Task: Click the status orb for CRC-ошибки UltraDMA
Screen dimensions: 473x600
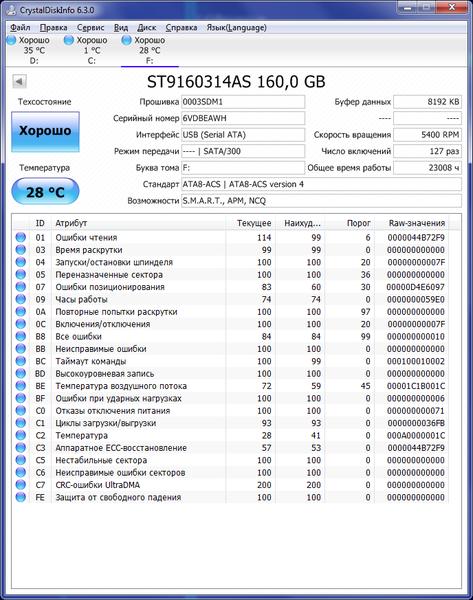Action: [21, 484]
